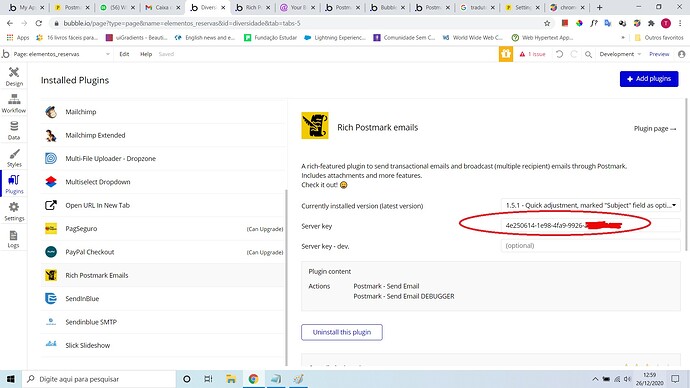Open the Settings tab in sidebar
The image size is (690, 388).
pyautogui.click(x=14, y=212)
